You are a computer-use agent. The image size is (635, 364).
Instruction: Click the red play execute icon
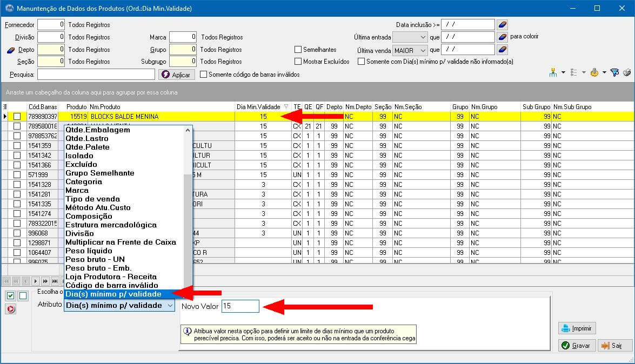pyautogui.click(x=10, y=309)
